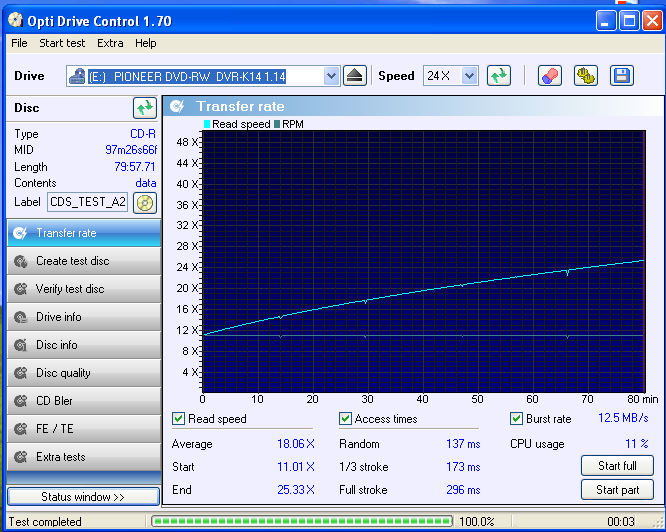Refresh disc info in Disc panel
The width and height of the screenshot is (666, 532).
click(x=145, y=108)
